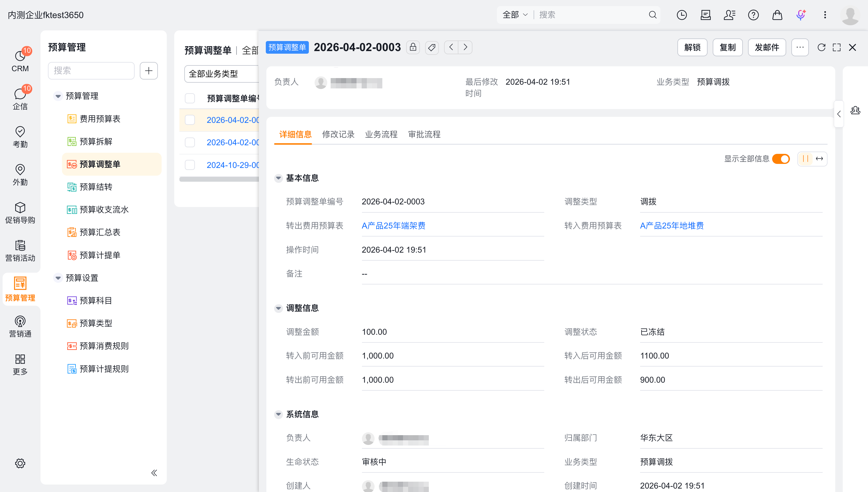This screenshot has height=492, width=868.
Task: Click the 发邮件 button
Action: 767,47
